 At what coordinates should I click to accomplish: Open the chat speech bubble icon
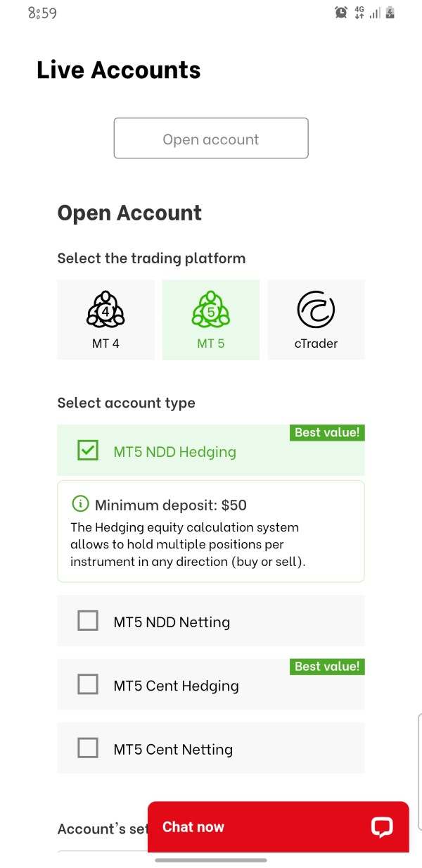click(x=382, y=827)
